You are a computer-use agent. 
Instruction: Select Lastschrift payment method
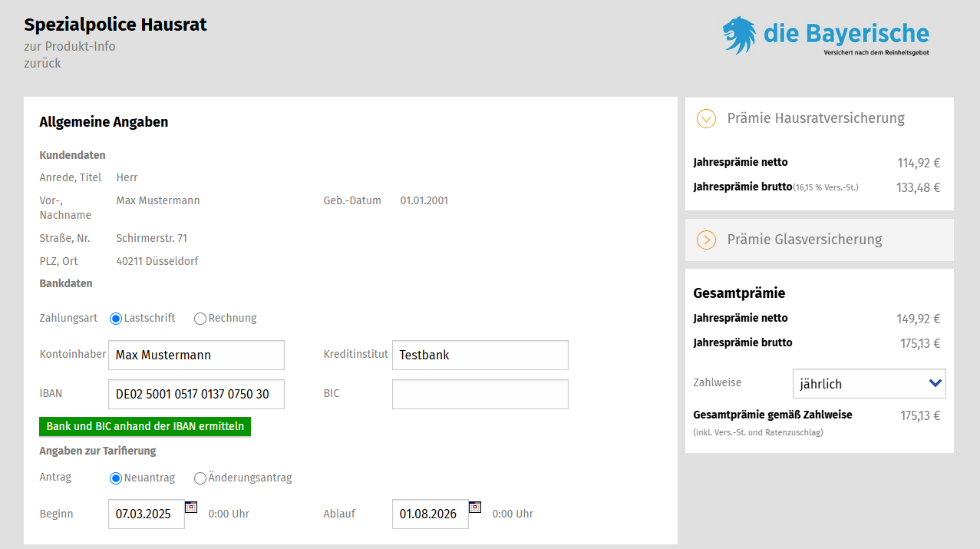pyautogui.click(x=116, y=318)
